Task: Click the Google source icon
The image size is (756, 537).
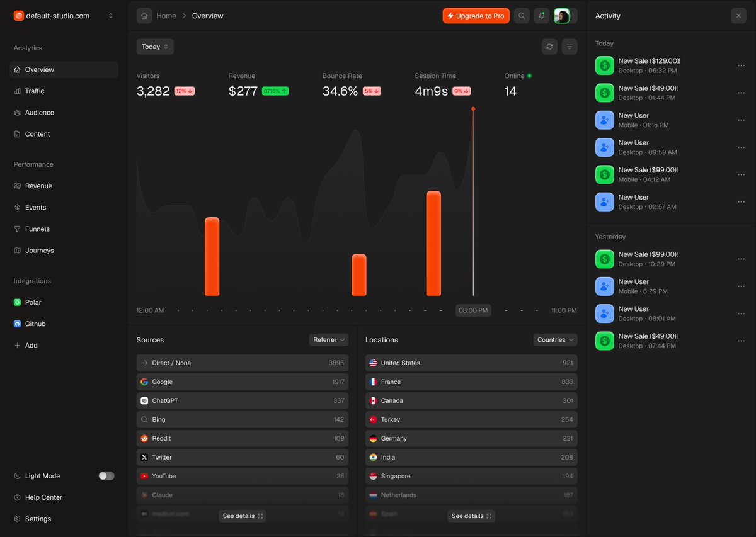Action: point(144,382)
